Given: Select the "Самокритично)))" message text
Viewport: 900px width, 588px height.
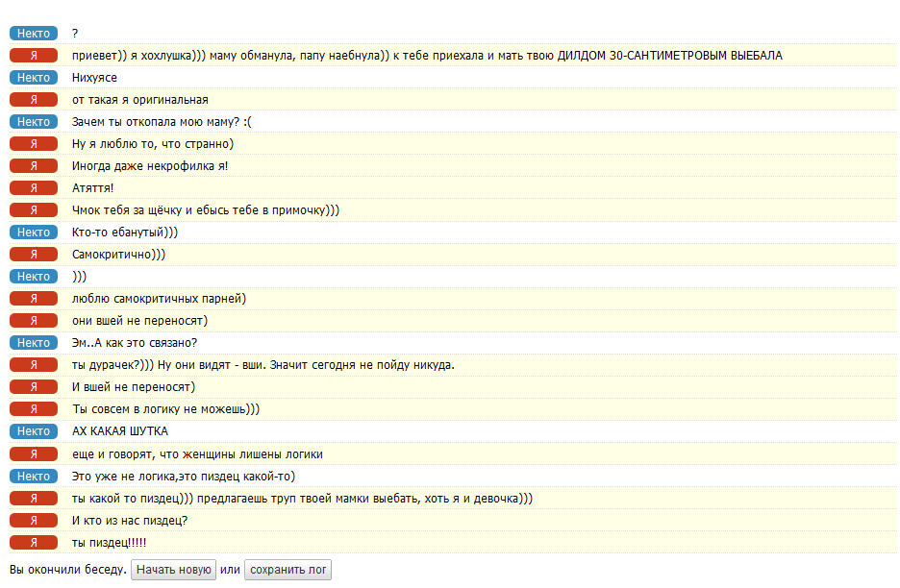Looking at the screenshot, I should [x=119, y=255].
